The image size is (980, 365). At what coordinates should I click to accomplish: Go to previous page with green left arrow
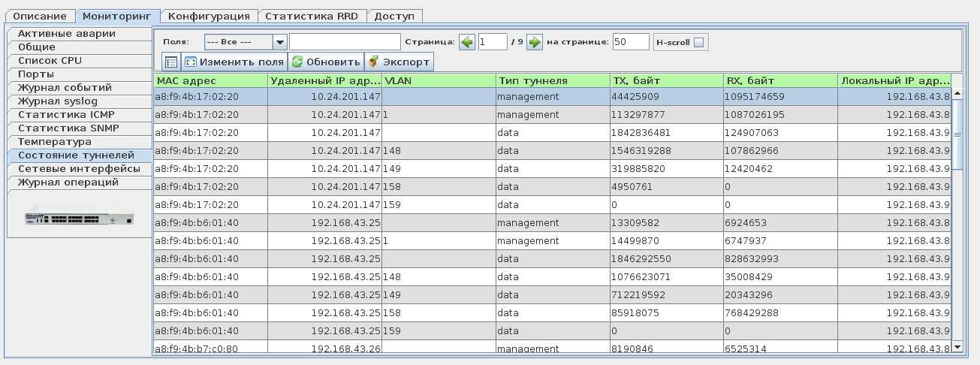coord(467,42)
